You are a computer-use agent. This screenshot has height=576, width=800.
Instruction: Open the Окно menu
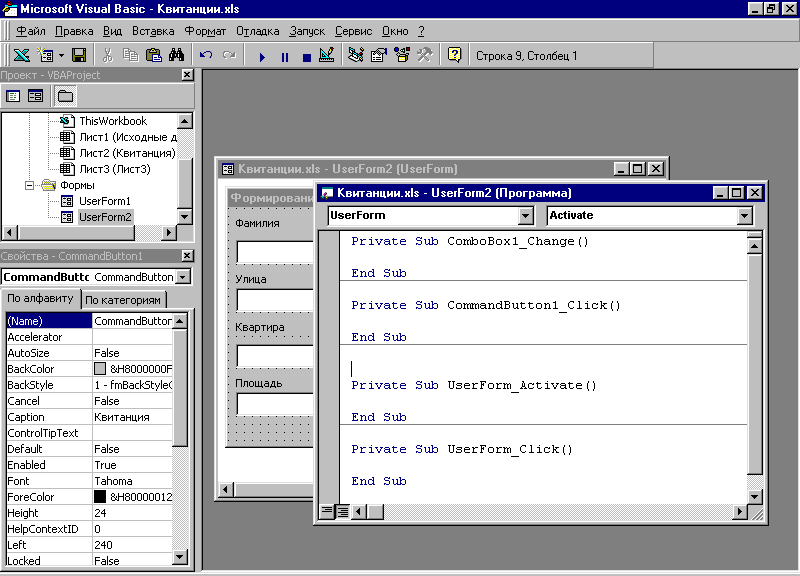click(395, 31)
